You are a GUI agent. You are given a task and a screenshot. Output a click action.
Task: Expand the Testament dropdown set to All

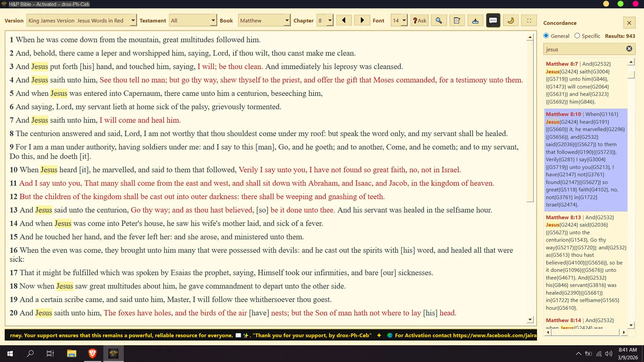click(x=193, y=20)
